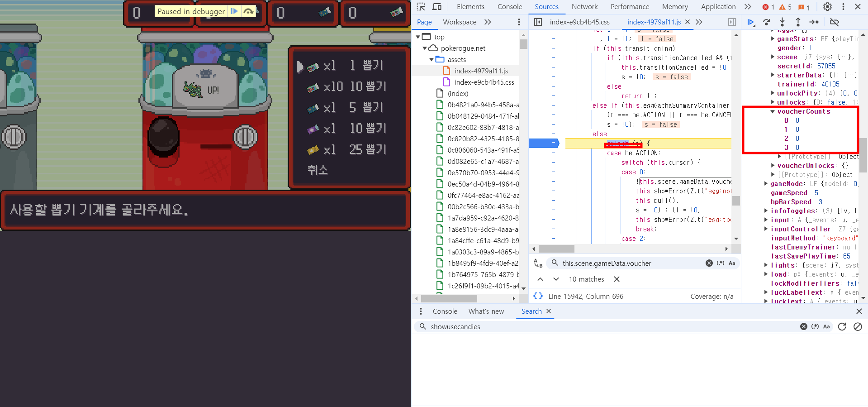Click the warning count indicator
This screenshot has height=407, width=868.
785,7
